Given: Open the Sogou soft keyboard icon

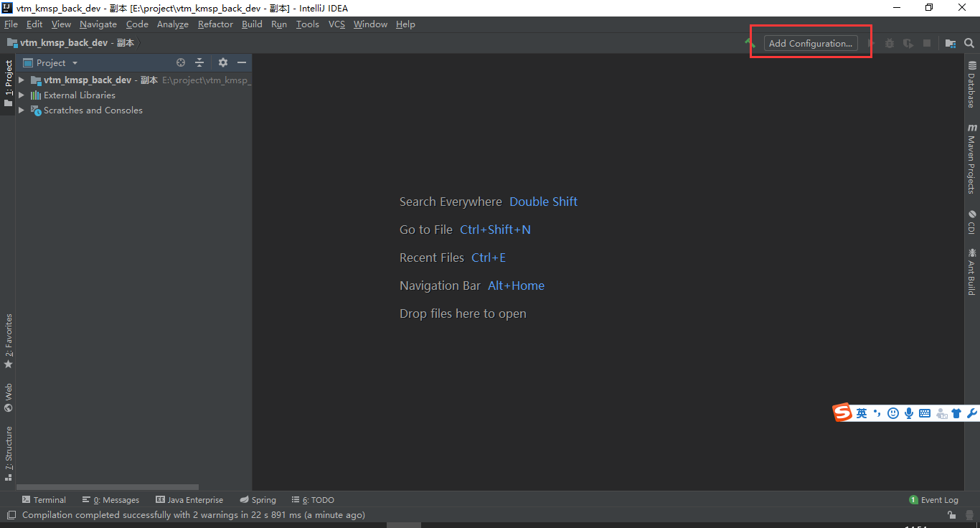Looking at the screenshot, I should (x=925, y=413).
